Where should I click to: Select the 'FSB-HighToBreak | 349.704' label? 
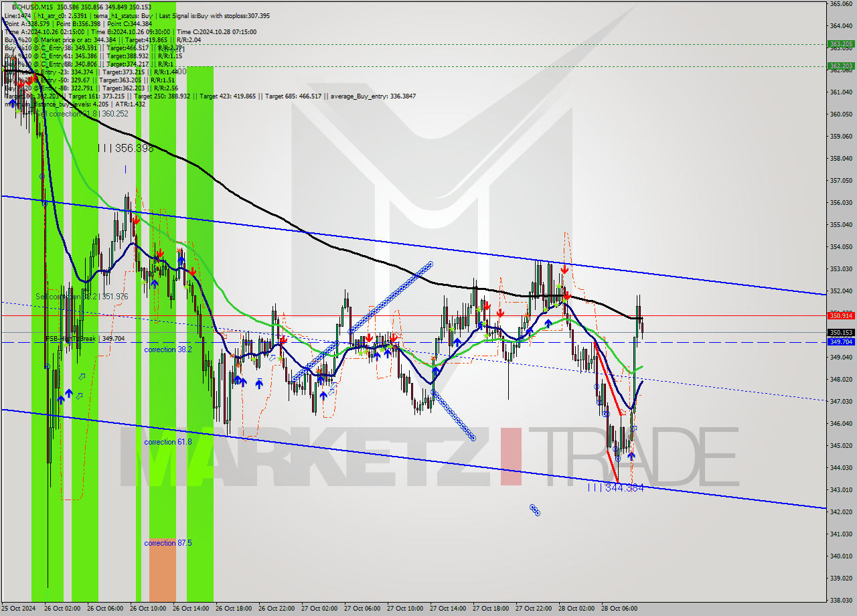[84, 339]
